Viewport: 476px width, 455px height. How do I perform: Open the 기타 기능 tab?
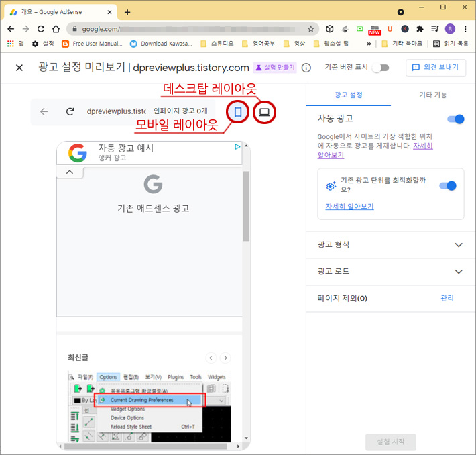tap(433, 95)
